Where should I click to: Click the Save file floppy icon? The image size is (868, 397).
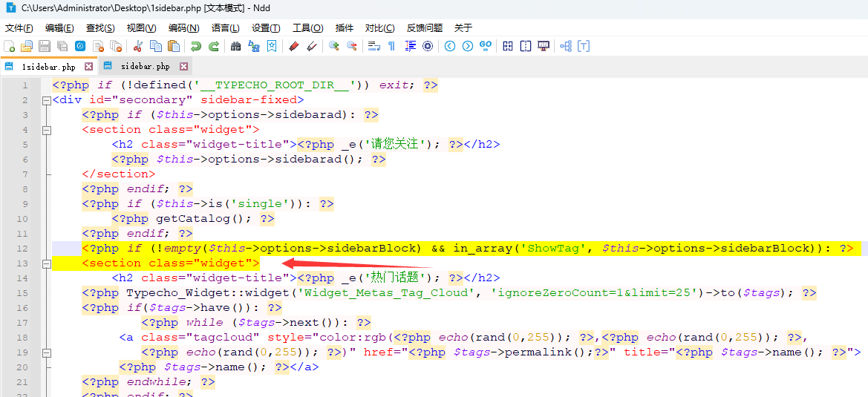point(45,46)
